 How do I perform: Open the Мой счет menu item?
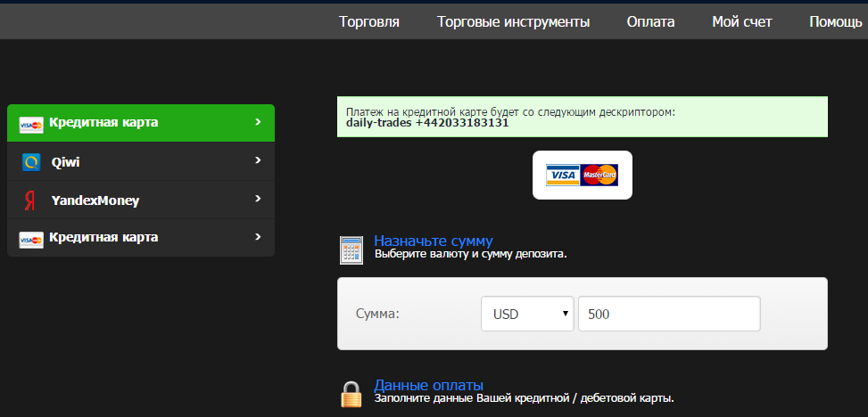[x=741, y=22]
